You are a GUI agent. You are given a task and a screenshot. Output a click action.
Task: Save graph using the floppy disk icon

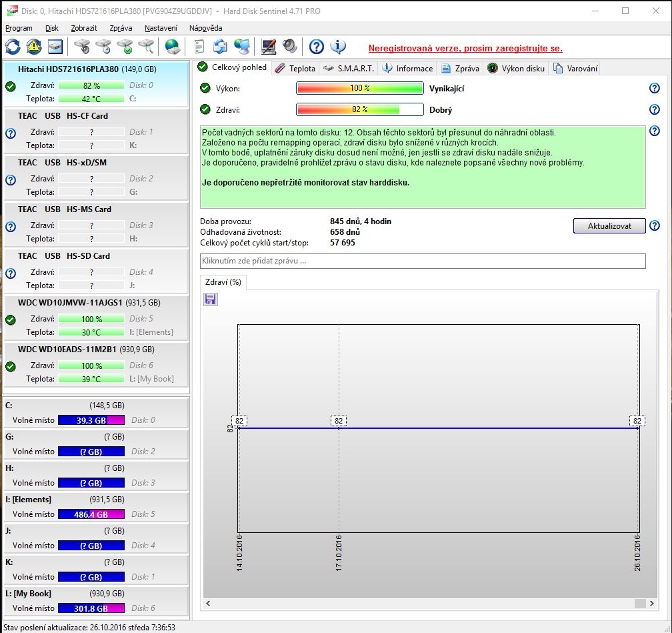(x=211, y=299)
